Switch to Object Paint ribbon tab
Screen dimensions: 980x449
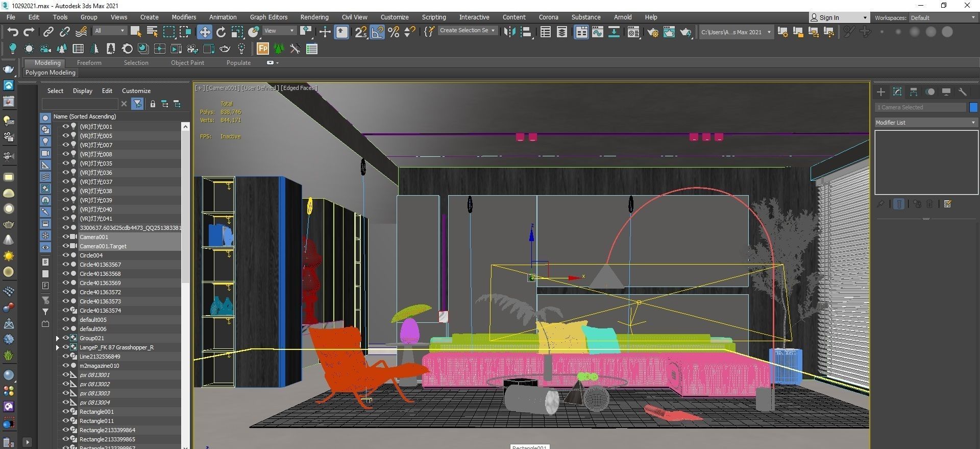pos(187,63)
